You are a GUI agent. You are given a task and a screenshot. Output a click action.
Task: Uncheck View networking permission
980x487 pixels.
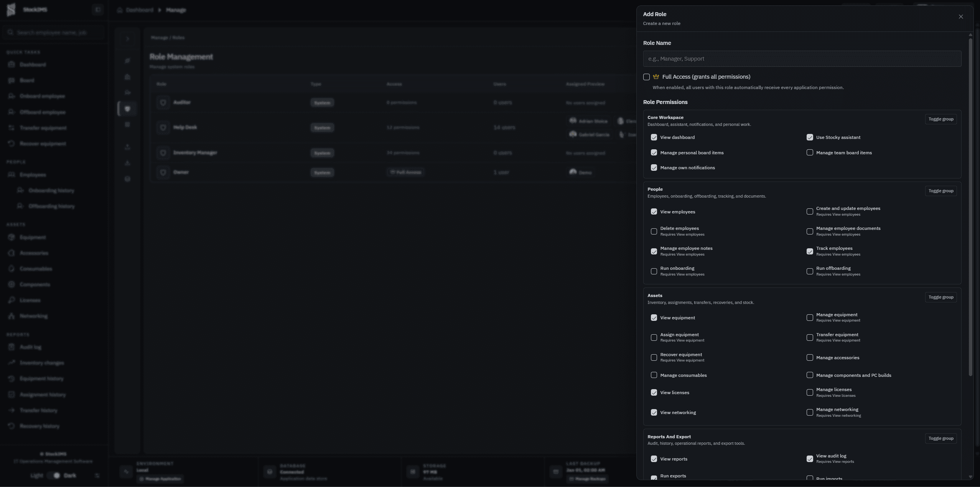coord(654,413)
